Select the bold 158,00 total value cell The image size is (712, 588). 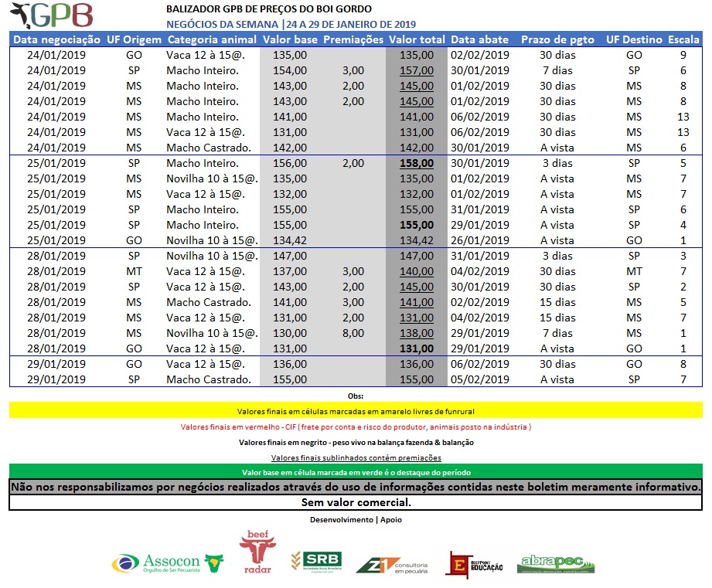(x=417, y=163)
